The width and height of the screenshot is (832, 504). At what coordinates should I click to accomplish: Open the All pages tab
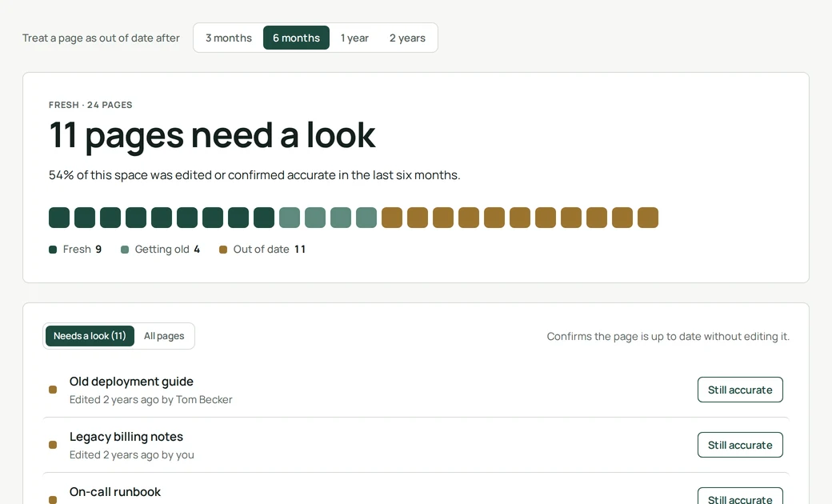164,336
